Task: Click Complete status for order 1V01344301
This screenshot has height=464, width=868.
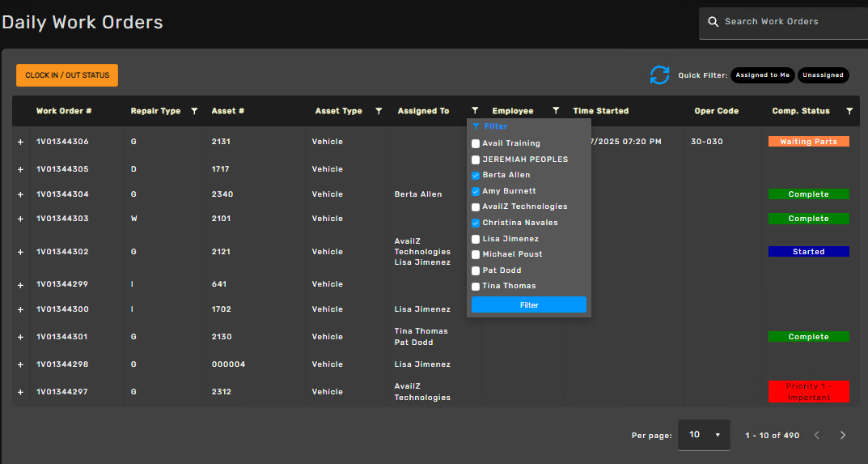Action: 808,337
